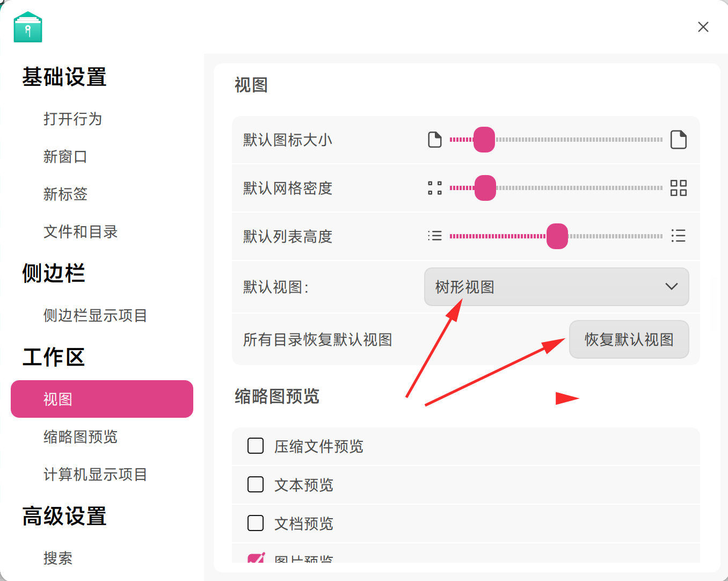Click the 默认列表高度 slider handle
Viewport: 728px width, 581px height.
click(x=557, y=236)
